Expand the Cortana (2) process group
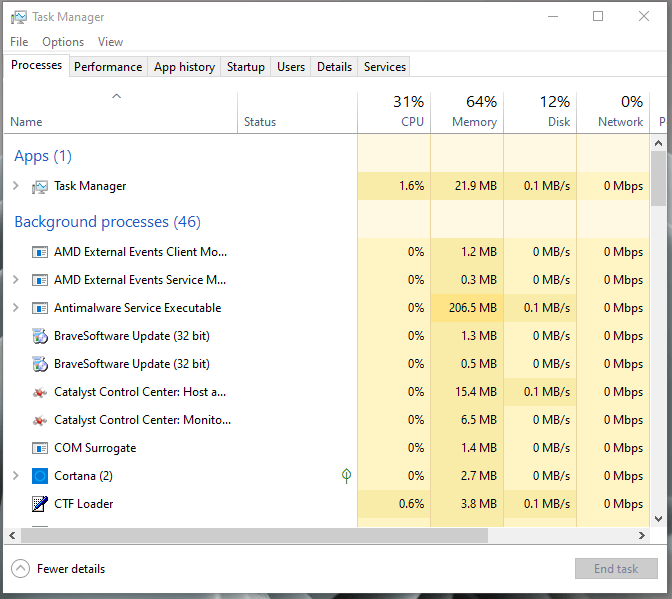This screenshot has width=672, height=599. click(x=16, y=476)
